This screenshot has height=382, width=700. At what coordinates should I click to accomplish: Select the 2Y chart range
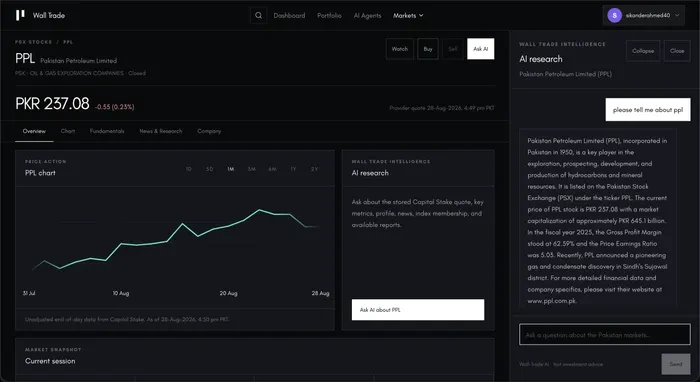pyautogui.click(x=314, y=169)
